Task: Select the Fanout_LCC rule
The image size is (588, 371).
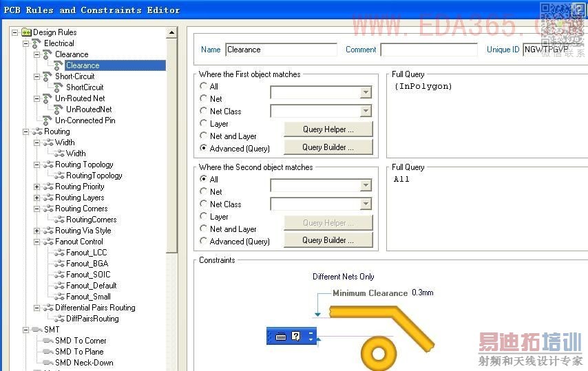Action: point(86,253)
